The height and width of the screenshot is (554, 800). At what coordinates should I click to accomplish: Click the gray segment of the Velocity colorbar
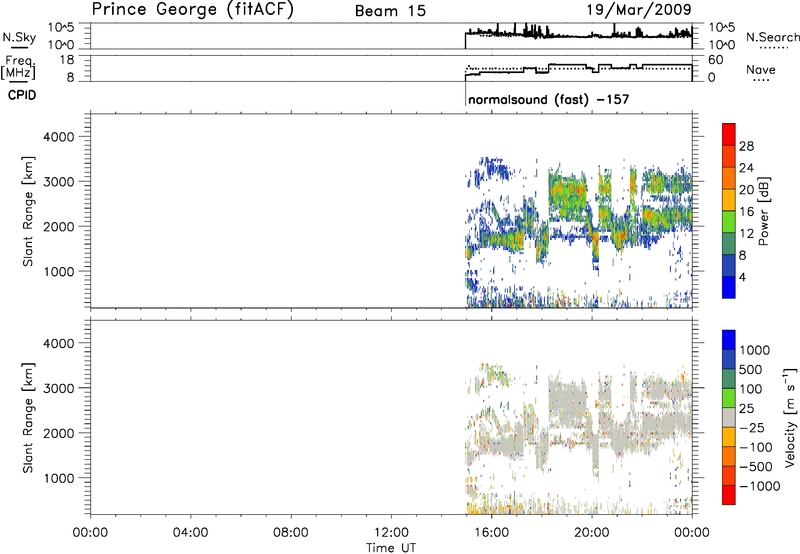coord(729,418)
